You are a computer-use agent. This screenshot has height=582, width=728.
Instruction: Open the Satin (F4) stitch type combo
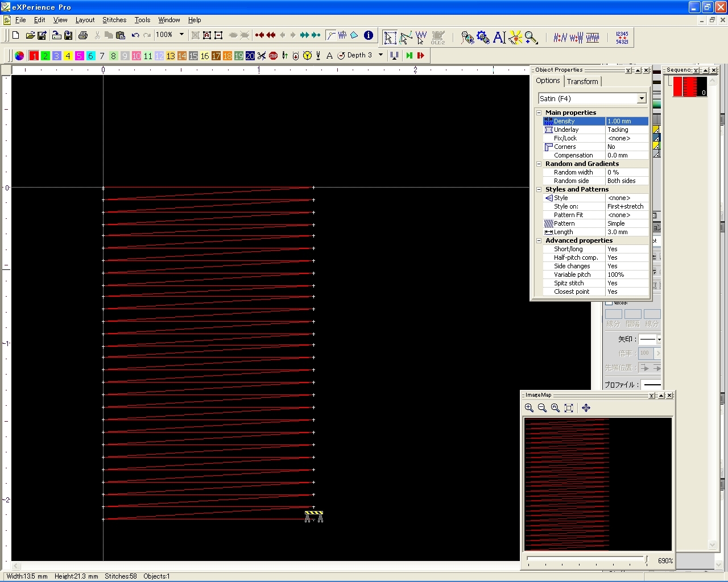[642, 98]
